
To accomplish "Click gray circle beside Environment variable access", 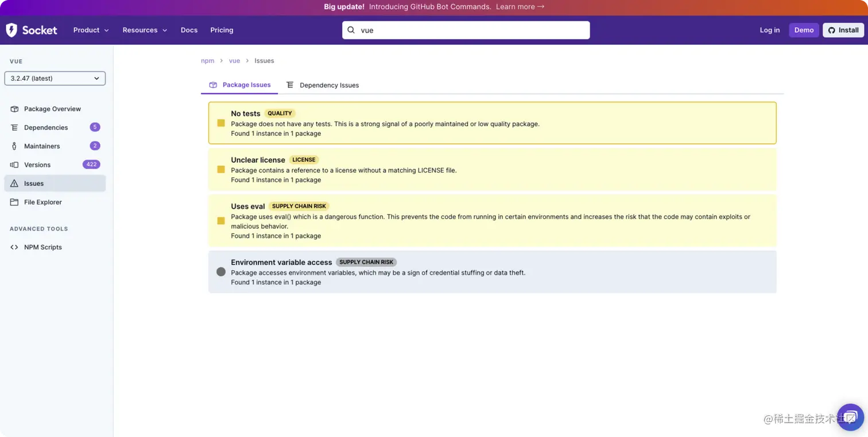I will (221, 272).
